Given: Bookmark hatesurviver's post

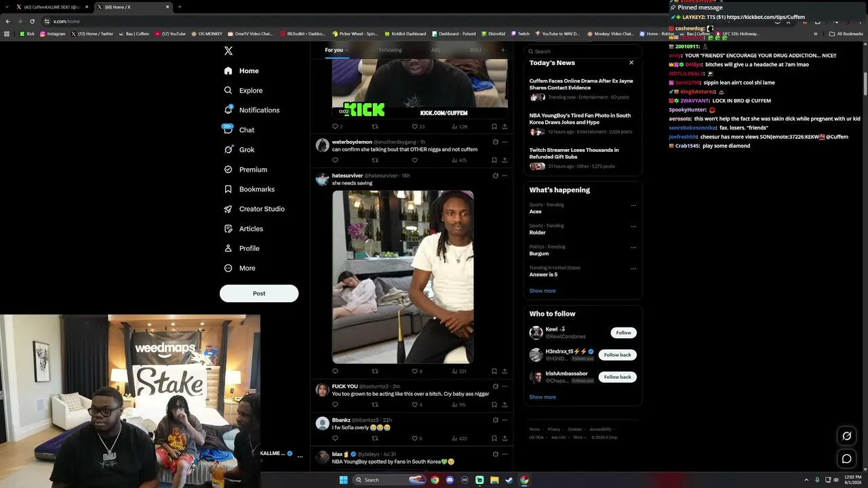Looking at the screenshot, I should coord(494,371).
